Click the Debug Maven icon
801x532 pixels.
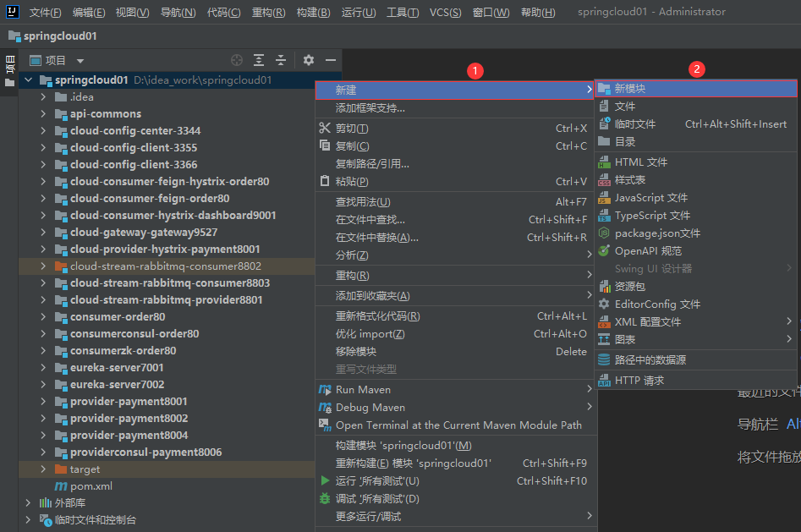coord(325,408)
